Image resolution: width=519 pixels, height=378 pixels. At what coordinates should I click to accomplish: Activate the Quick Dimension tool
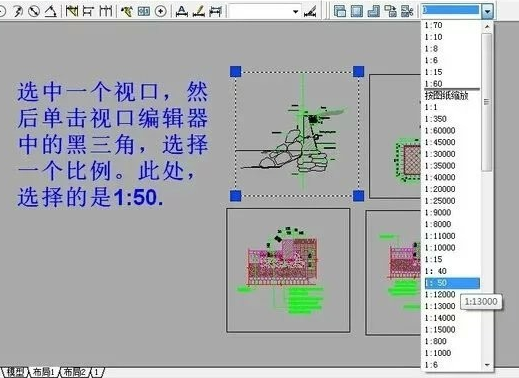tap(72, 11)
